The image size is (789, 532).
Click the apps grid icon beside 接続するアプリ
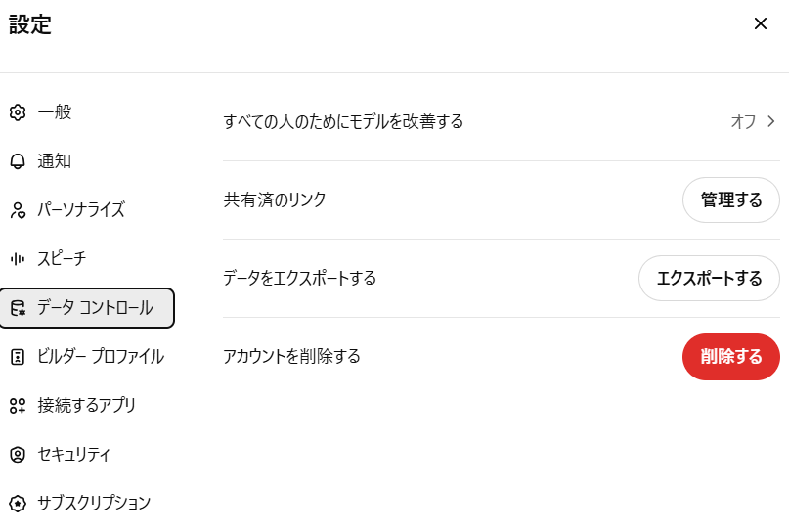pyautogui.click(x=18, y=406)
